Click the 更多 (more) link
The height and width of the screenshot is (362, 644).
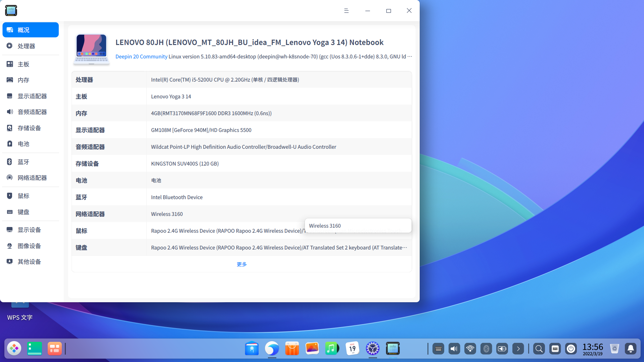241,264
